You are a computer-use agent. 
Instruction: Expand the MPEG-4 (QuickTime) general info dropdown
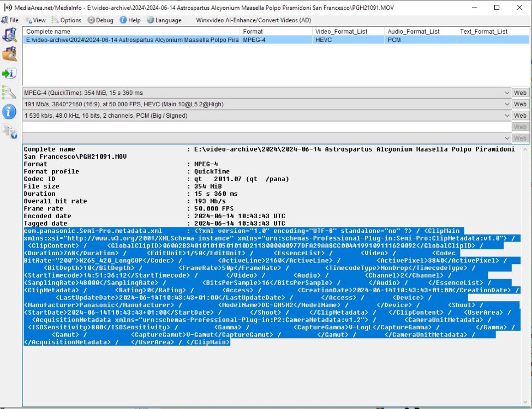point(507,93)
